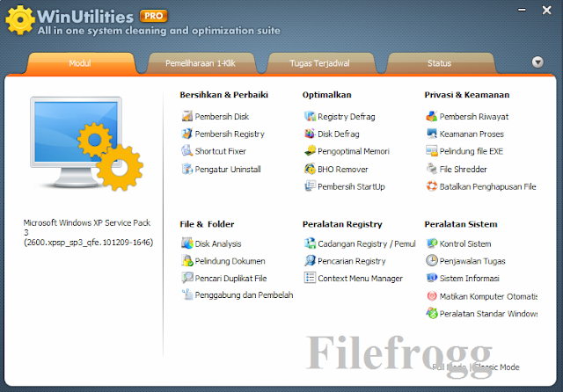Open Registry Defrag link text
This screenshot has height=392, width=563.
347,117
